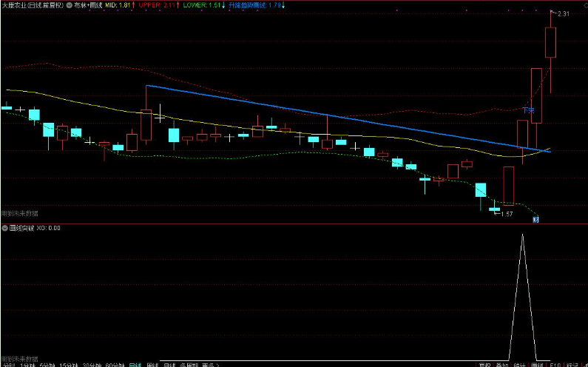
Task: Click the LOWER: 1.51 value
Action: click(x=203, y=5)
